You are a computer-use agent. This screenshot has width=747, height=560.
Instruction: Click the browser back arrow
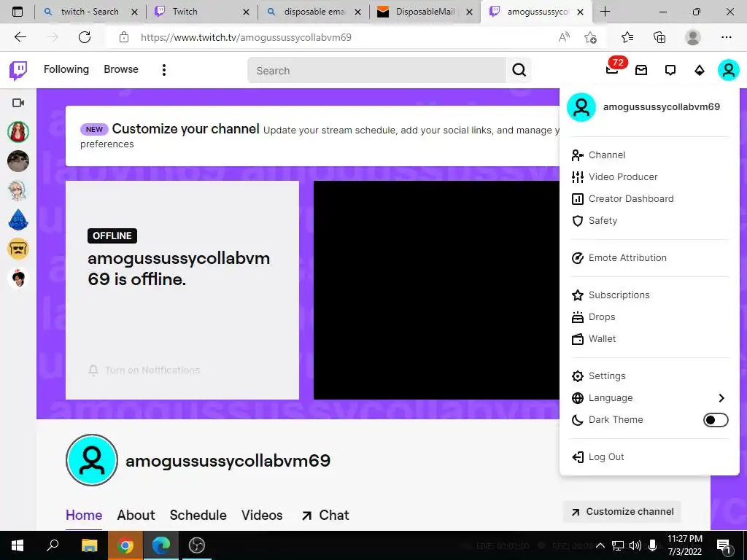20,37
